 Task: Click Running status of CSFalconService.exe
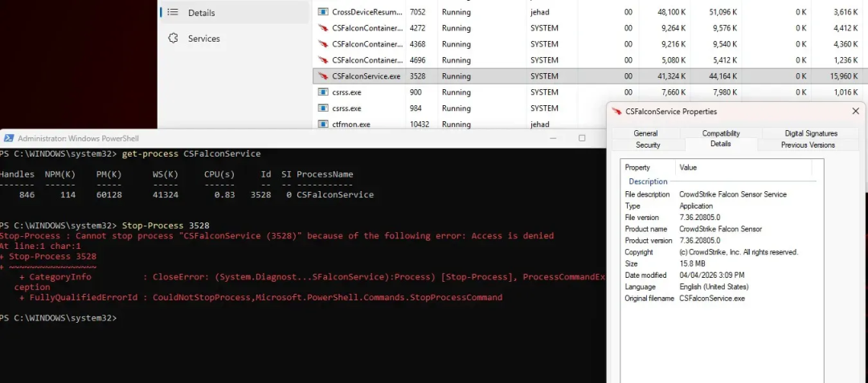(x=457, y=76)
